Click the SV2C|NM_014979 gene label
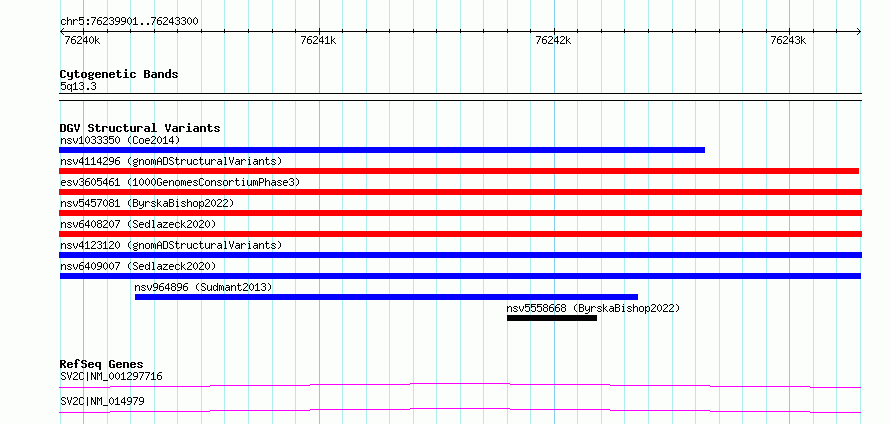 point(102,401)
